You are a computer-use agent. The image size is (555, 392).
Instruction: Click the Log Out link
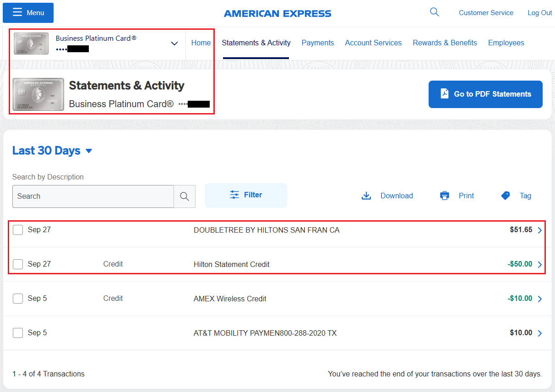pyautogui.click(x=539, y=13)
